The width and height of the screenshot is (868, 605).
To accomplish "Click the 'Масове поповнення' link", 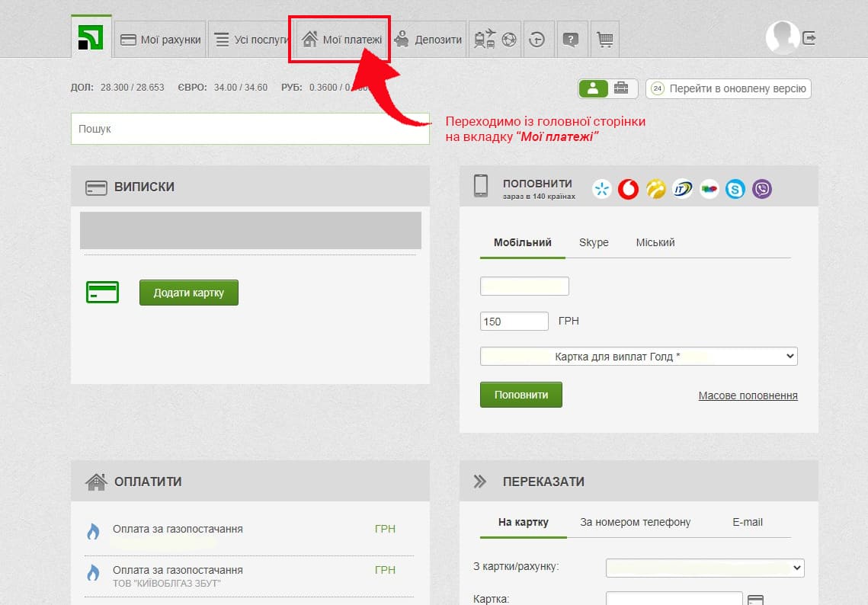I will (x=748, y=395).
